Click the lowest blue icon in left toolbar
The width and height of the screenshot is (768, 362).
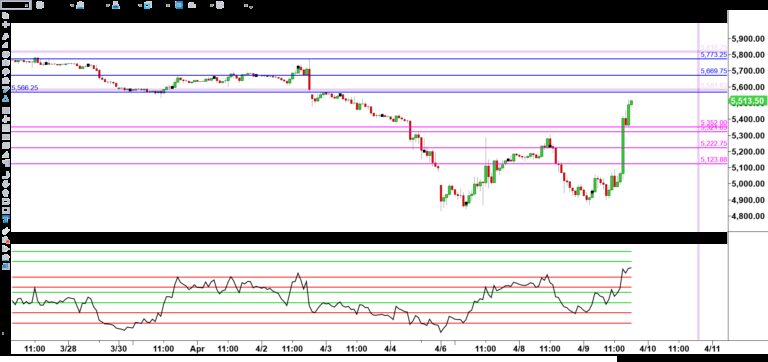point(6,266)
